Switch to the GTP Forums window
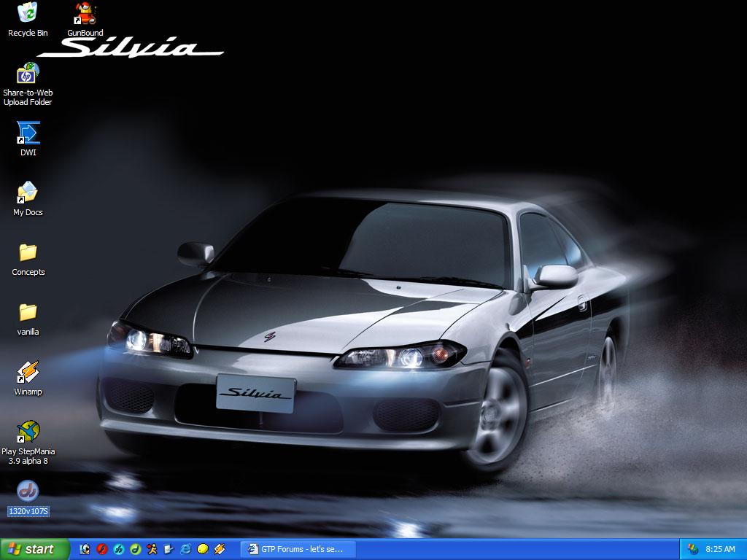The width and height of the screenshot is (747, 560). (296, 549)
